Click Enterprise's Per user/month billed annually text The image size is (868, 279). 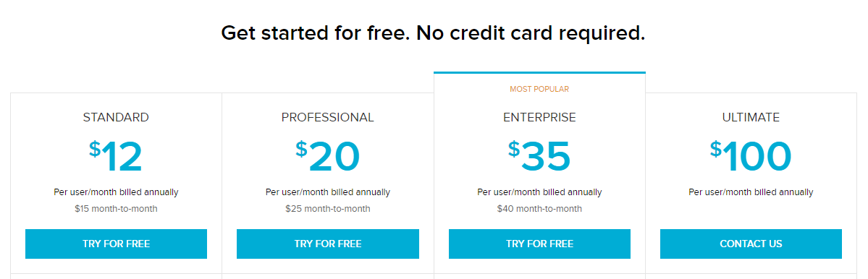click(540, 192)
